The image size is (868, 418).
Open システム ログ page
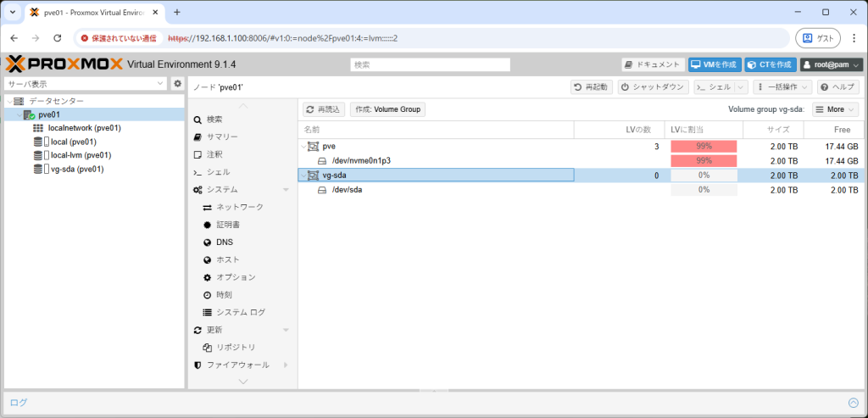coord(241,312)
